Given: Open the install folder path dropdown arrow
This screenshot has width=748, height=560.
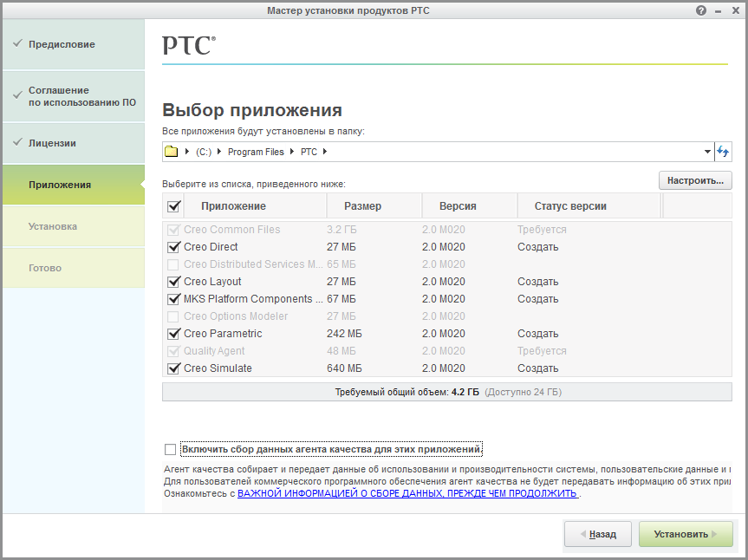Looking at the screenshot, I should (707, 152).
